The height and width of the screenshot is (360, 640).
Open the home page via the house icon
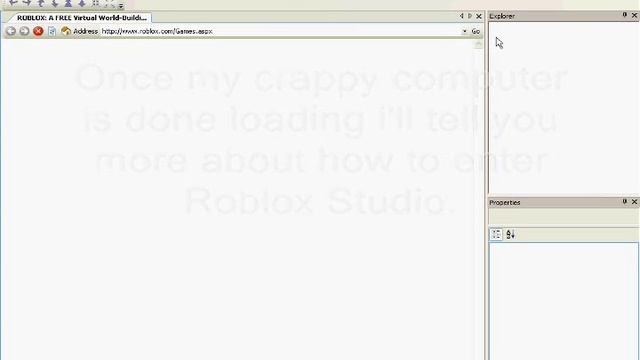[x=66, y=31]
